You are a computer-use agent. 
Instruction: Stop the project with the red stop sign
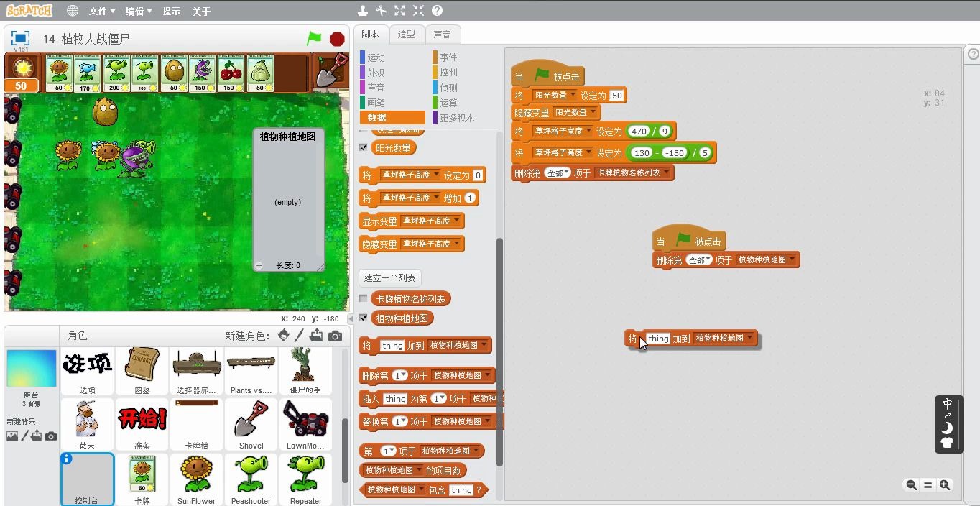(336, 40)
